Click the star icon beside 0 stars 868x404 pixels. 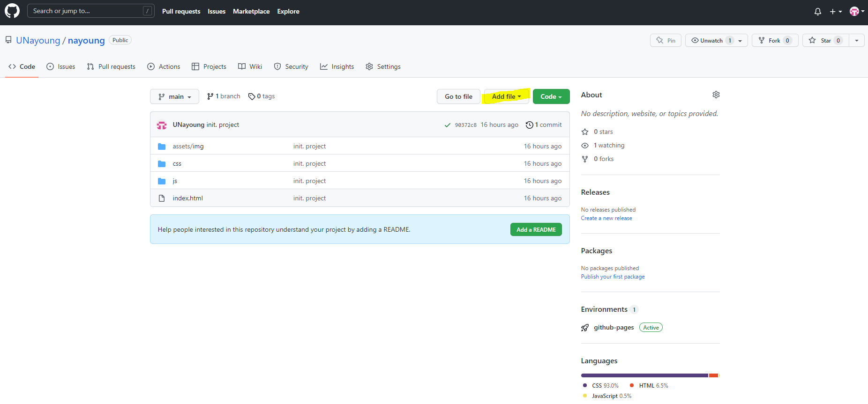coord(585,132)
